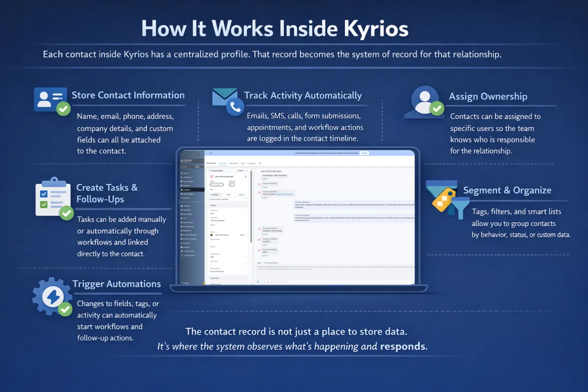Open the Contact type Lead dropdown
Viewport: 588px width, 392px height.
(228, 257)
